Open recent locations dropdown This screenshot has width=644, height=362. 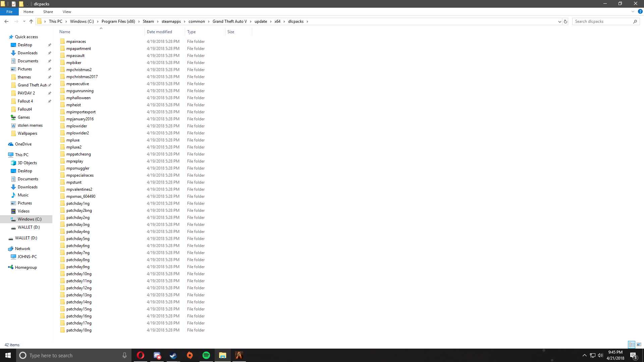[24, 21]
